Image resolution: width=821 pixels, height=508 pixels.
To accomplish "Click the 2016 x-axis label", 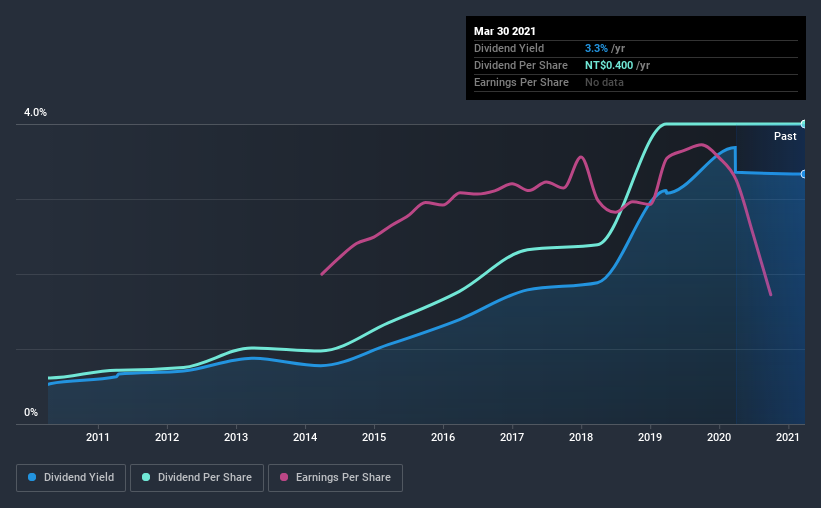I will [443, 437].
